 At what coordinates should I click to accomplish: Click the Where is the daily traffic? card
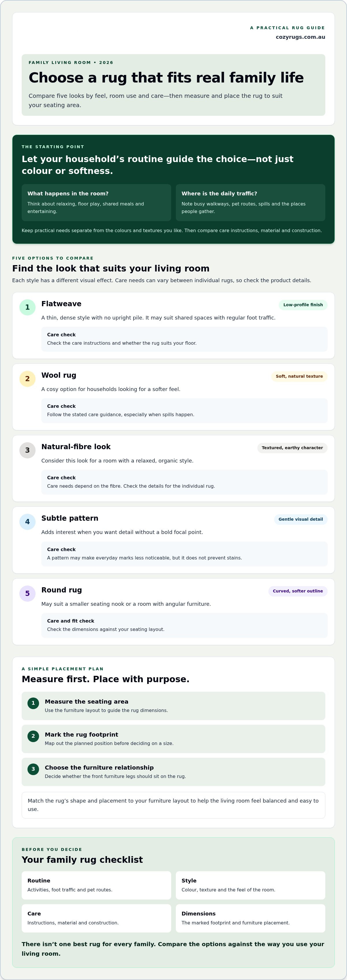tap(250, 202)
